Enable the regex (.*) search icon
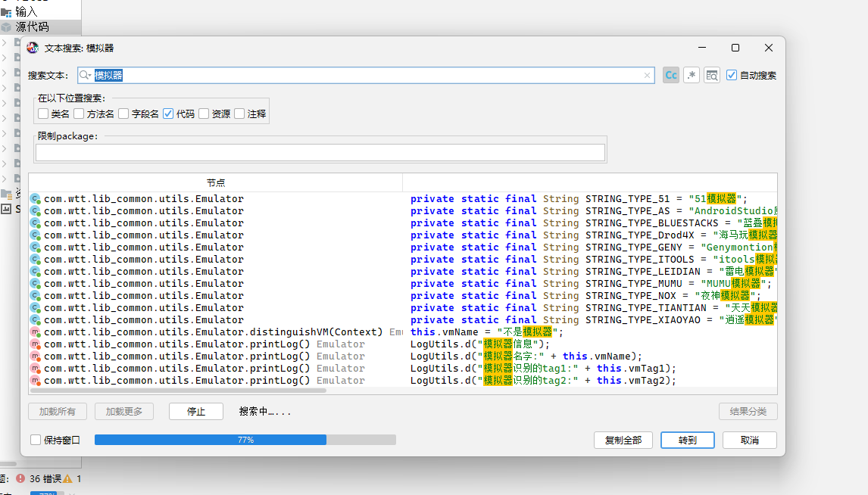The image size is (868, 495). (x=691, y=75)
